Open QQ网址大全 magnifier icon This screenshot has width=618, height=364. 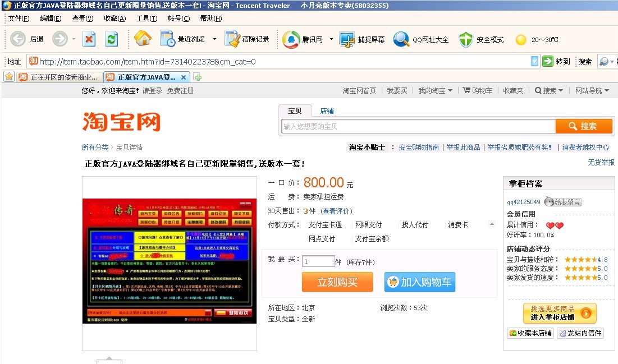401,39
